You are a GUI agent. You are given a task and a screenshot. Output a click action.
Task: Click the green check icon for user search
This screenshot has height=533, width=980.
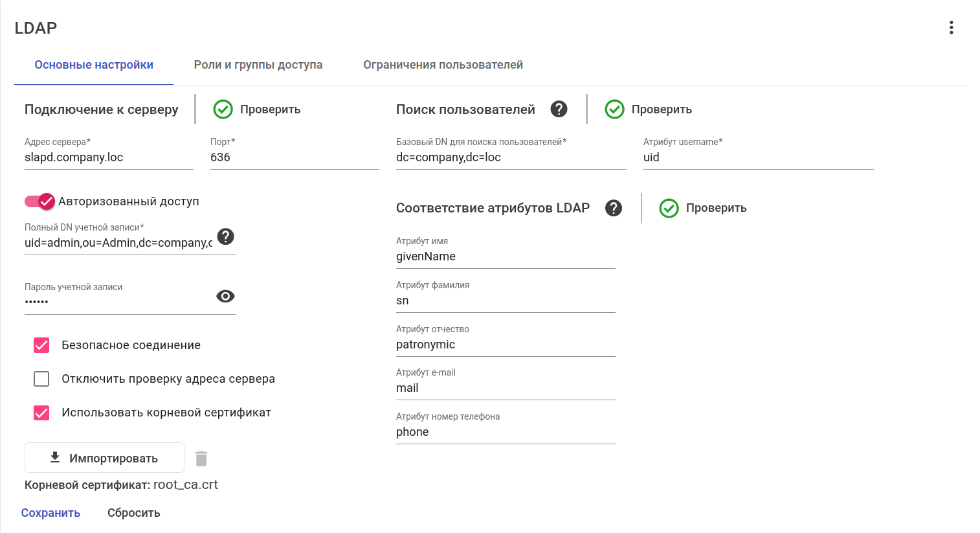click(x=614, y=109)
